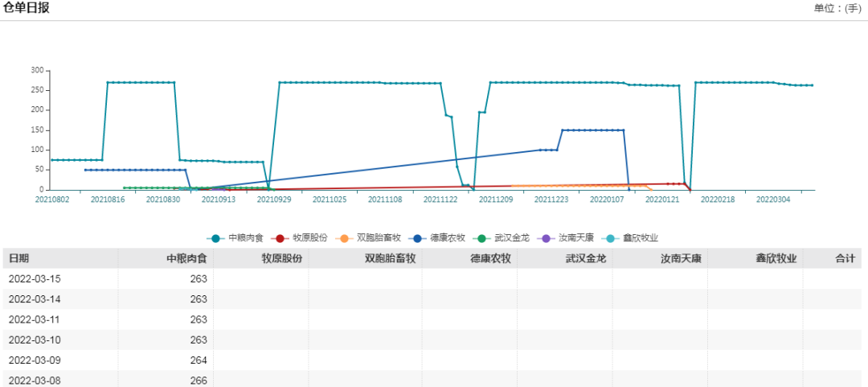Toggle 牧原股份 series in chart legend
This screenshot has width=868, height=387.
tap(299, 238)
